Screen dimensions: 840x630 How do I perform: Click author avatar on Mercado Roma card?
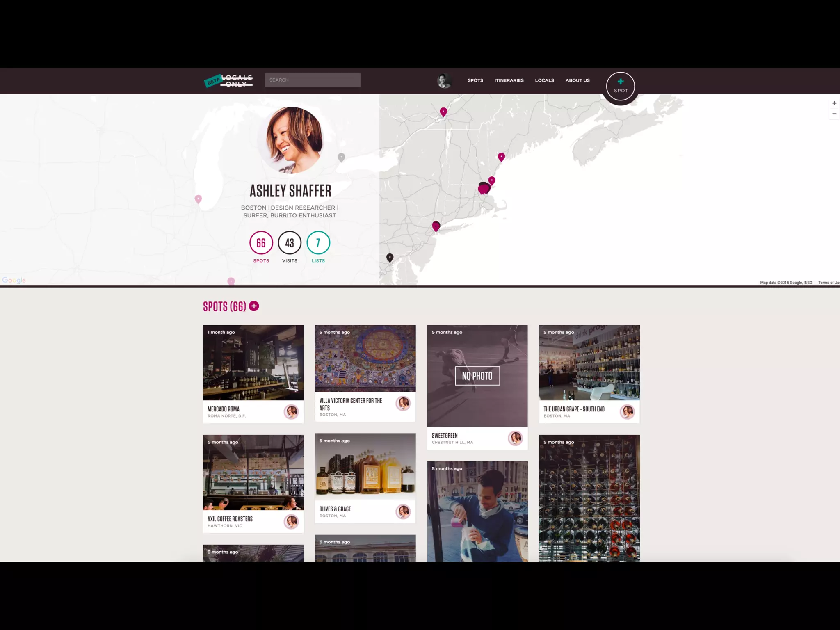(x=291, y=411)
